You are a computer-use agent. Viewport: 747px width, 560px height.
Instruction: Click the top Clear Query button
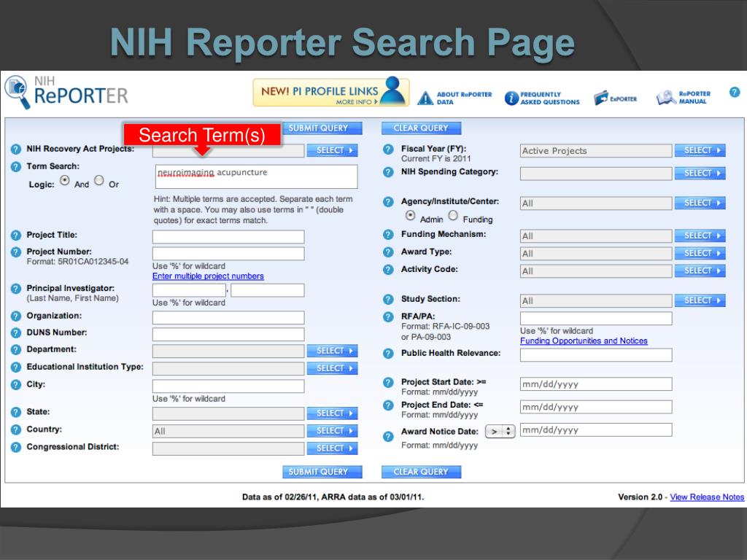pos(421,128)
